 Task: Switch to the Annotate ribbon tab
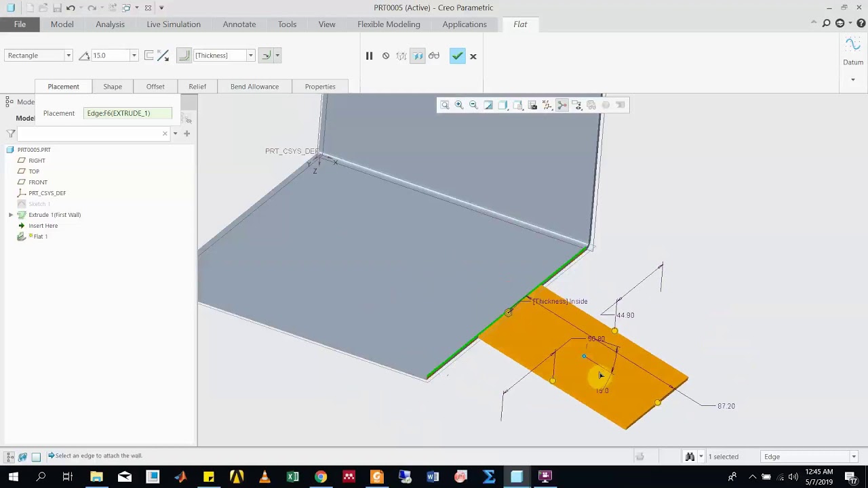[239, 24]
